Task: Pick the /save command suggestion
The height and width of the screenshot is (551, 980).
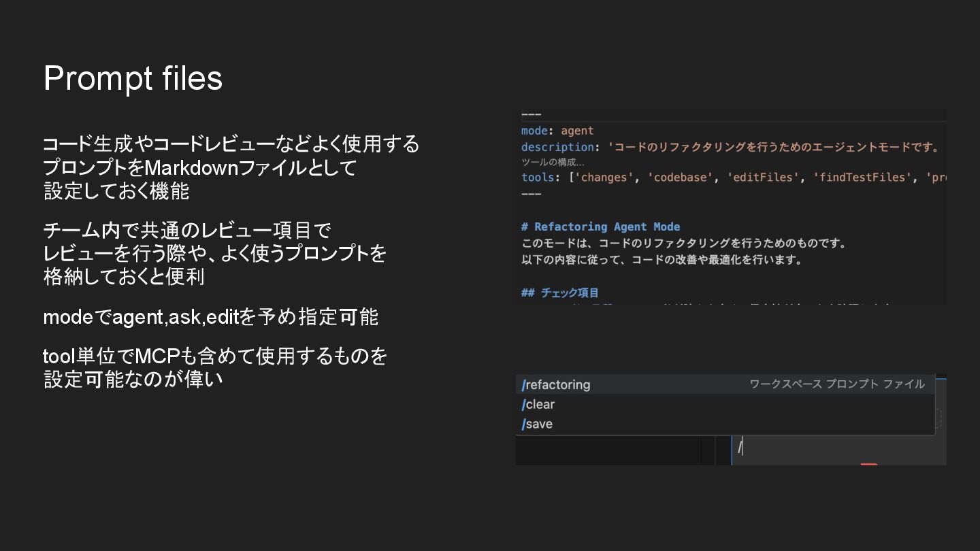Action: pos(725,424)
